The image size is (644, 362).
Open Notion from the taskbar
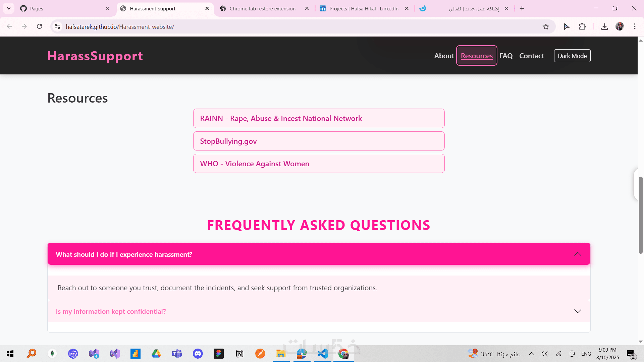239,354
